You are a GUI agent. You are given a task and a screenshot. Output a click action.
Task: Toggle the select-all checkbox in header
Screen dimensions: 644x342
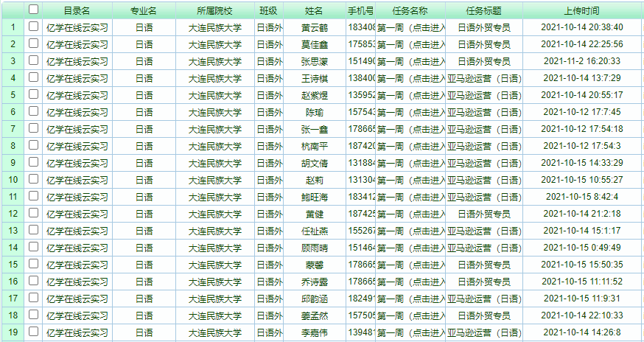pyautogui.click(x=33, y=10)
